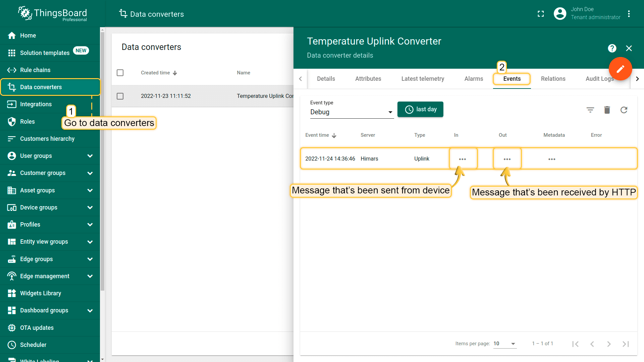
Task: Click the orange pencil edit button
Action: point(620,69)
